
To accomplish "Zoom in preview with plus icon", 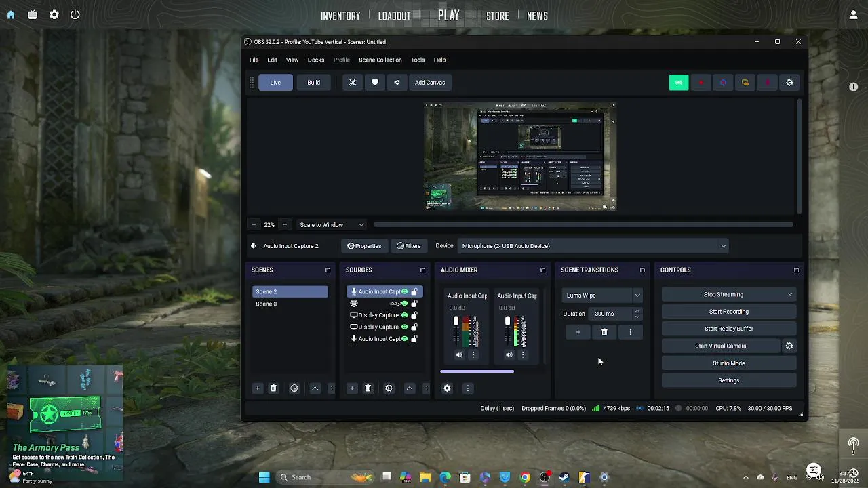I will [x=285, y=225].
